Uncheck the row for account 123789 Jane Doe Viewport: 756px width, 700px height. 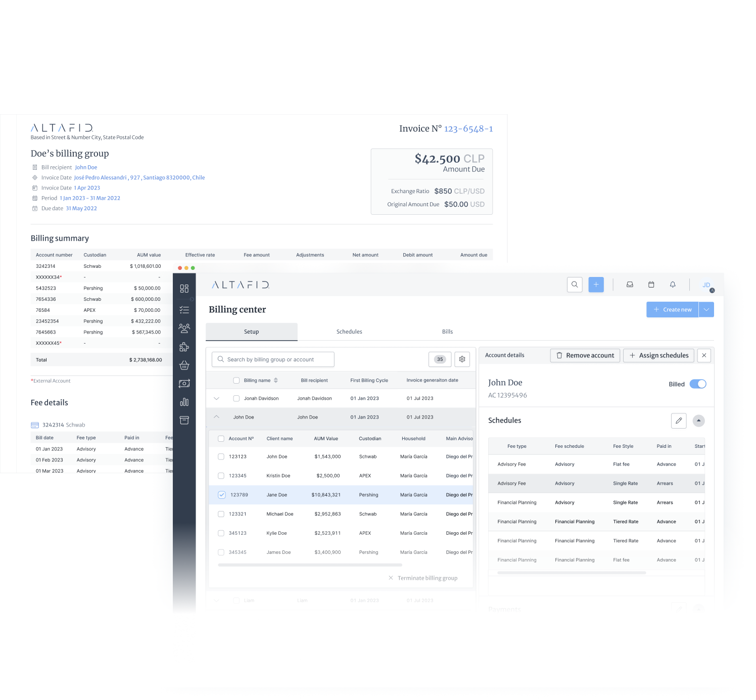tap(221, 495)
